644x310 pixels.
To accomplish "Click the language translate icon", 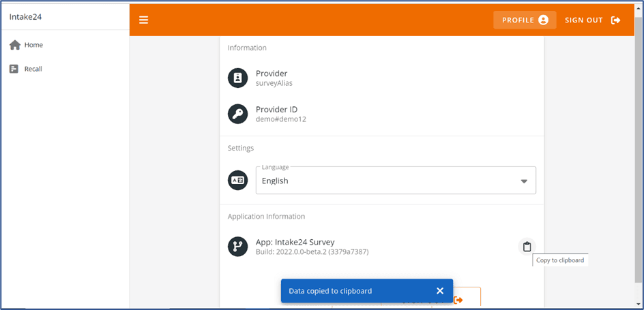I will pyautogui.click(x=238, y=180).
